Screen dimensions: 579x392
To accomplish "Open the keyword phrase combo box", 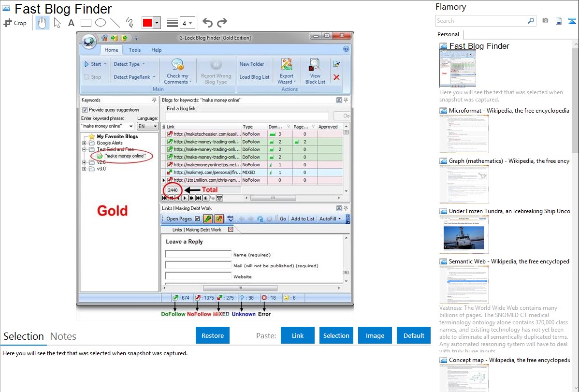I will point(107,126).
